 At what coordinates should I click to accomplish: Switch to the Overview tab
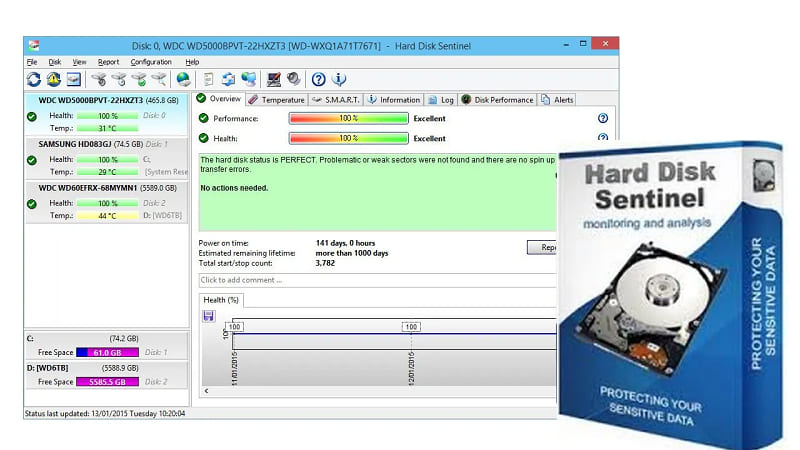pos(219,98)
